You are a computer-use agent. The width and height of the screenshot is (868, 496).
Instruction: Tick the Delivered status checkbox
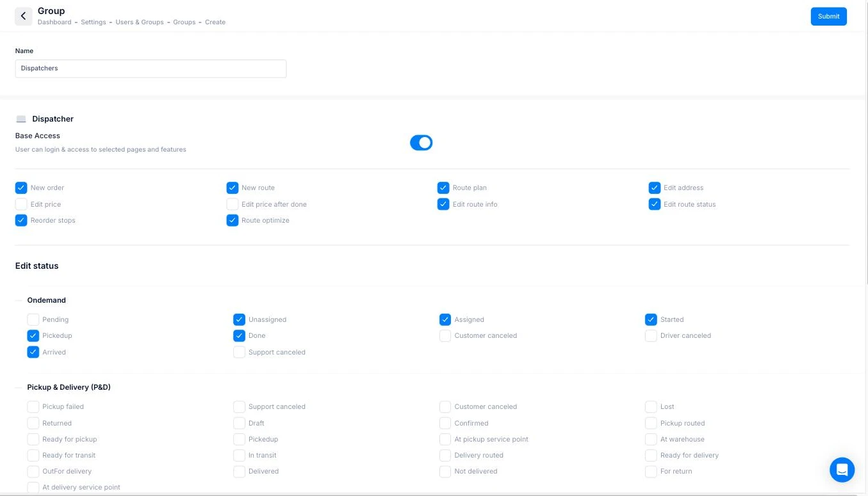pos(239,471)
